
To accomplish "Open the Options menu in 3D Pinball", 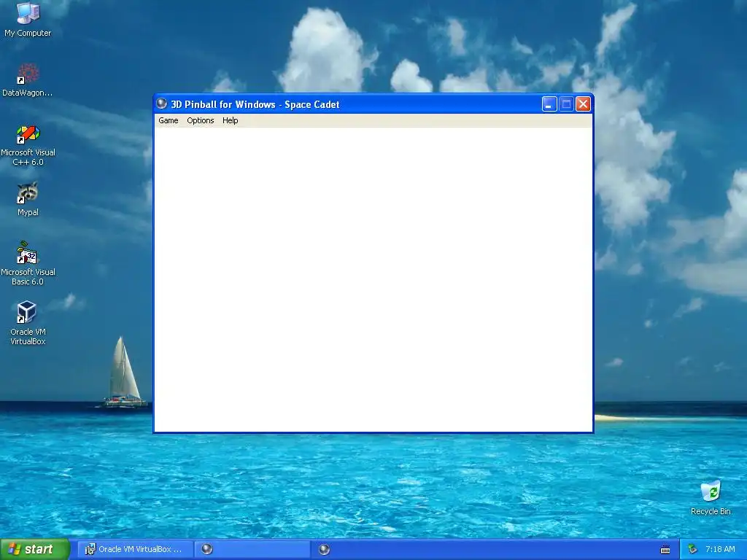I will click(x=200, y=120).
